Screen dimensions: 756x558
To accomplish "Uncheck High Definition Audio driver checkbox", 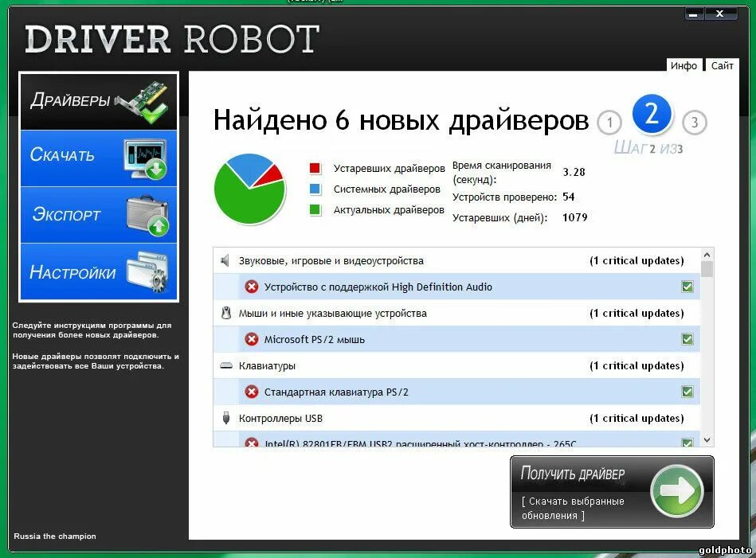I will pos(687,287).
